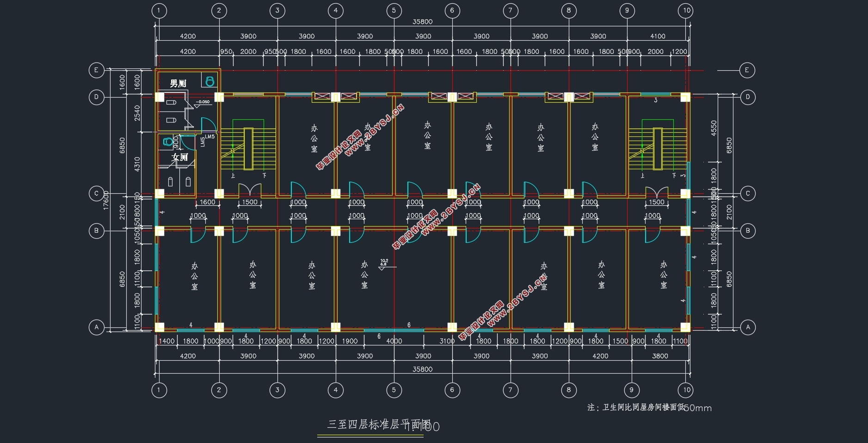Click axis bubble B on left side
The image size is (868, 443).
coord(96,231)
